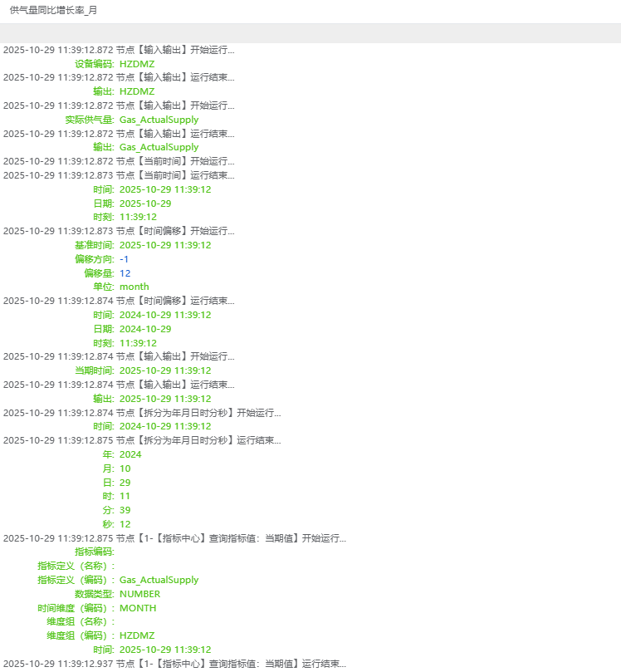
Task: Select the 查询指标值：当期值 运行结束 log line
Action: (174, 664)
